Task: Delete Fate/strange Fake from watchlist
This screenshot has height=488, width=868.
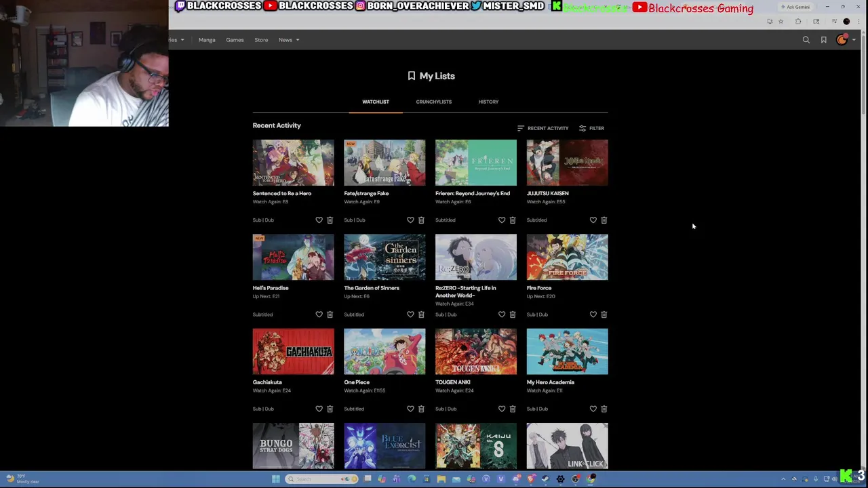Action: click(x=421, y=220)
